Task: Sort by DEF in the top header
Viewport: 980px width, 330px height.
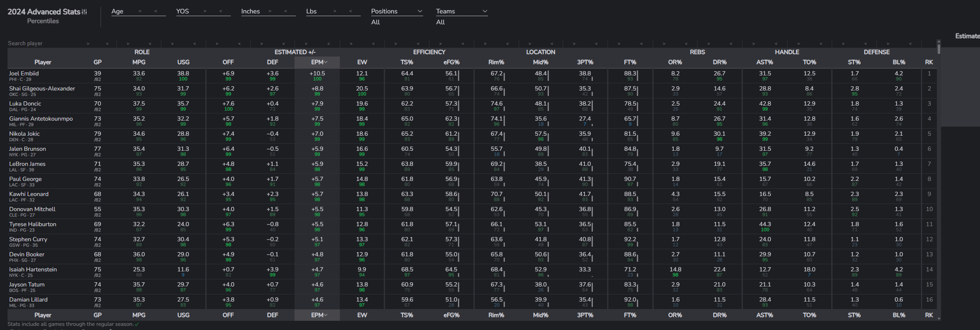Action: [x=272, y=62]
